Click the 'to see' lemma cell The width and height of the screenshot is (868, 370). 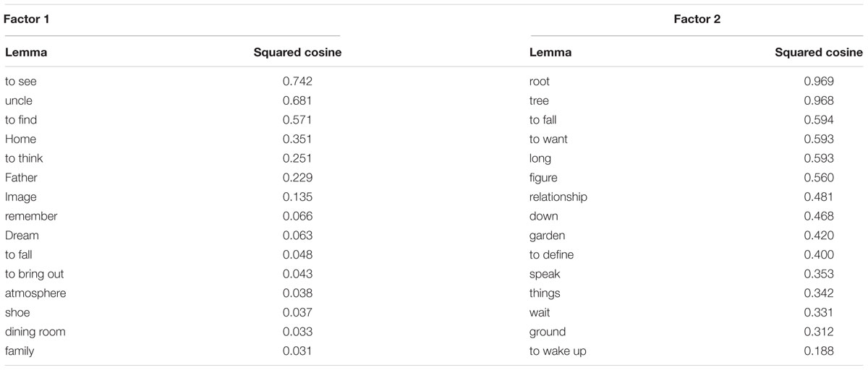pos(20,82)
